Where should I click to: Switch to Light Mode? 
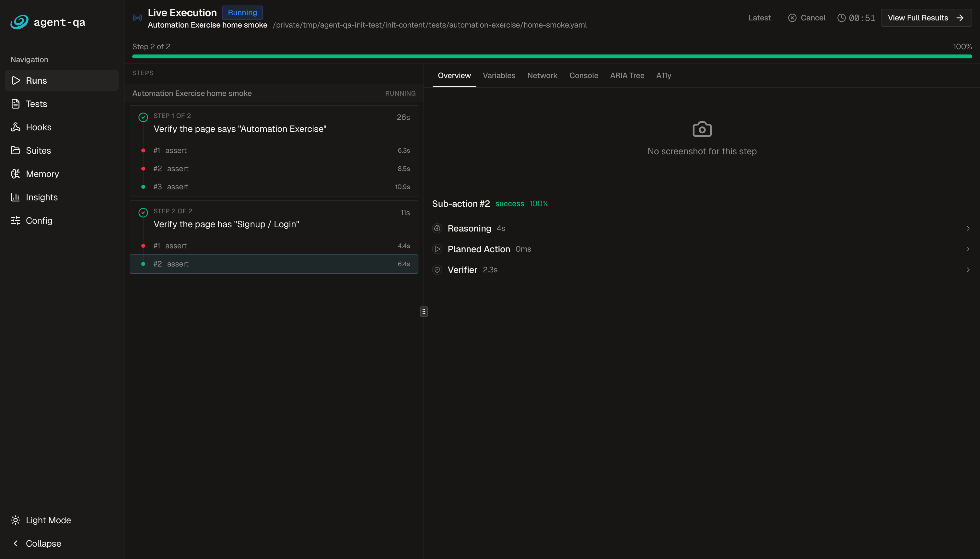point(62,520)
